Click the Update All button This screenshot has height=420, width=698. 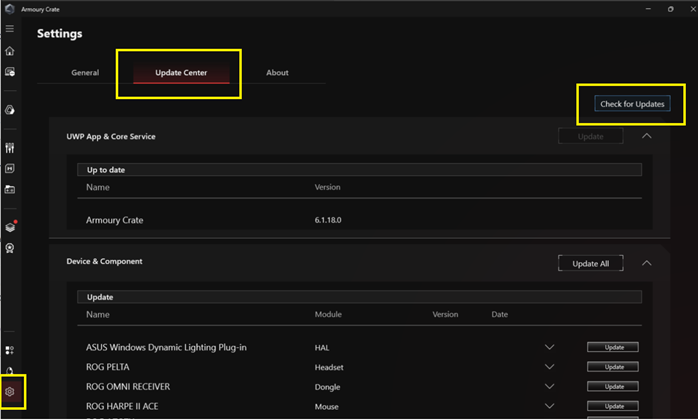[x=591, y=264]
